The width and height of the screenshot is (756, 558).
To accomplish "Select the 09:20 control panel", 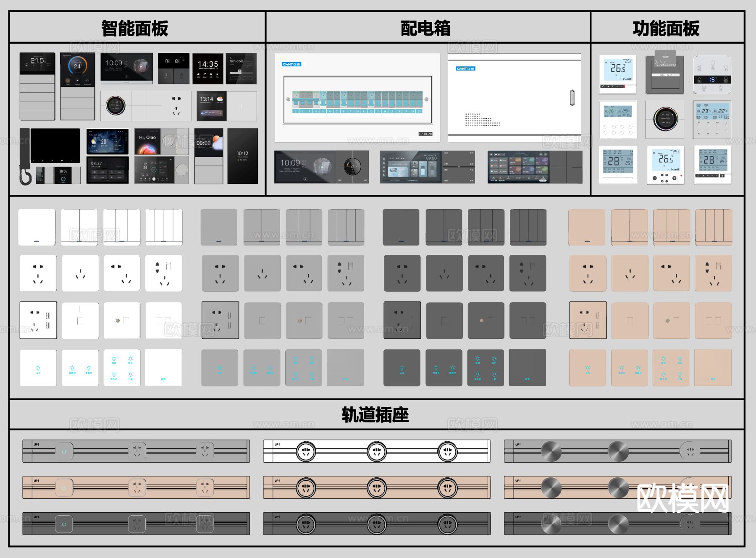I will coord(428,167).
